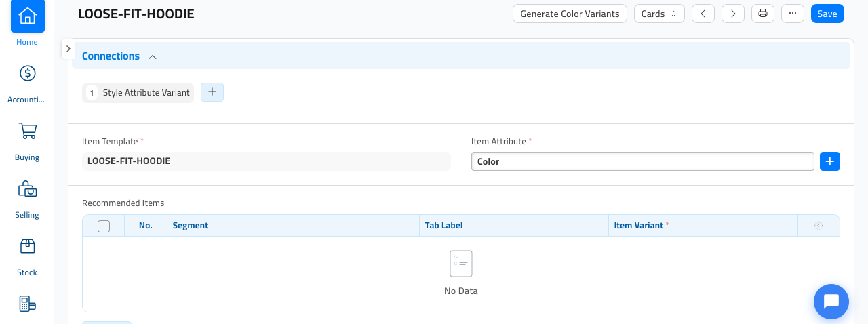The image size is (868, 324).
Task: Open the module icon below Stock
Action: tap(27, 304)
